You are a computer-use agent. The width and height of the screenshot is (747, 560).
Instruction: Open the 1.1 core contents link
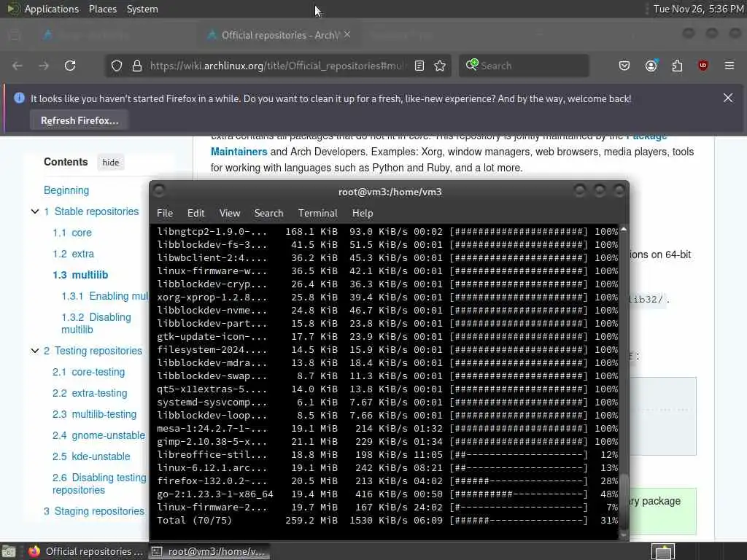(72, 233)
